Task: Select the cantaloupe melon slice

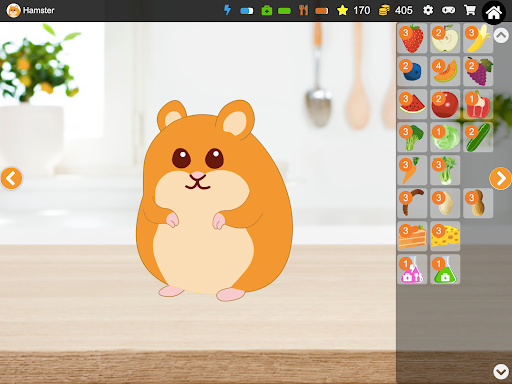Action: click(x=445, y=71)
